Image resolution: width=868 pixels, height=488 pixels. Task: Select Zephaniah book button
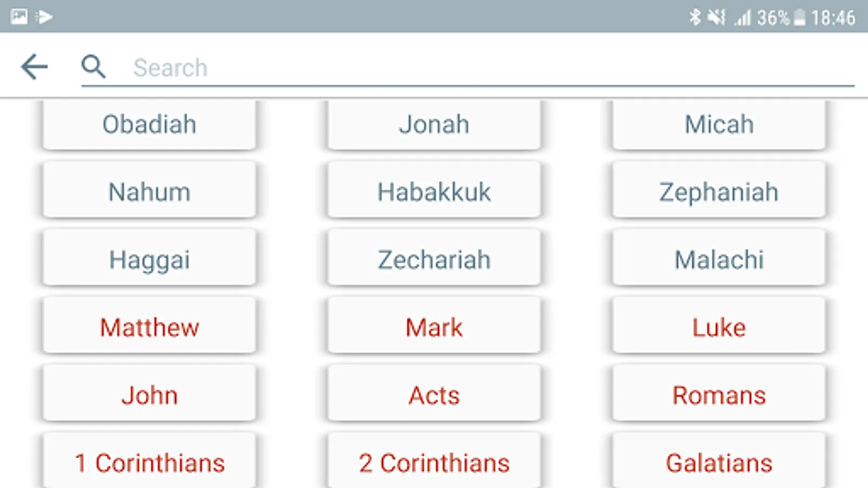(719, 192)
